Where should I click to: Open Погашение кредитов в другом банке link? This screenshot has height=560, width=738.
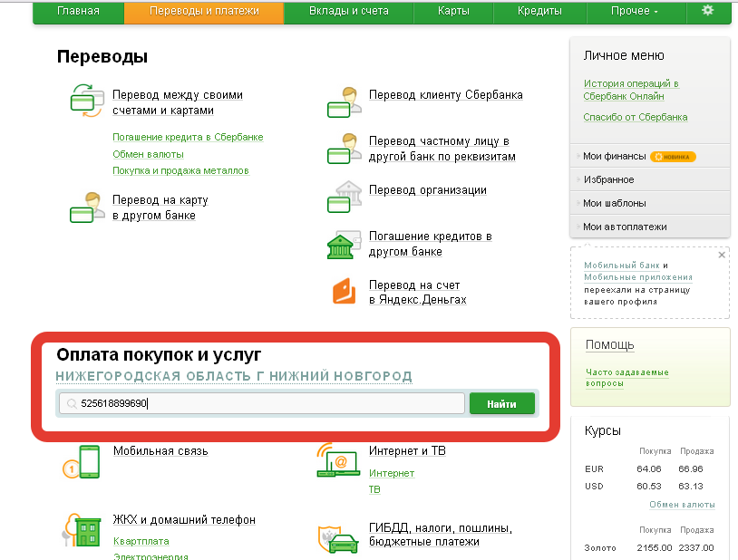pos(430,244)
